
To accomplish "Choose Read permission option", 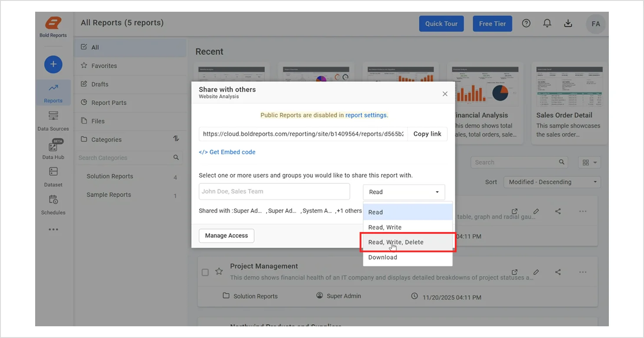I will 407,212.
